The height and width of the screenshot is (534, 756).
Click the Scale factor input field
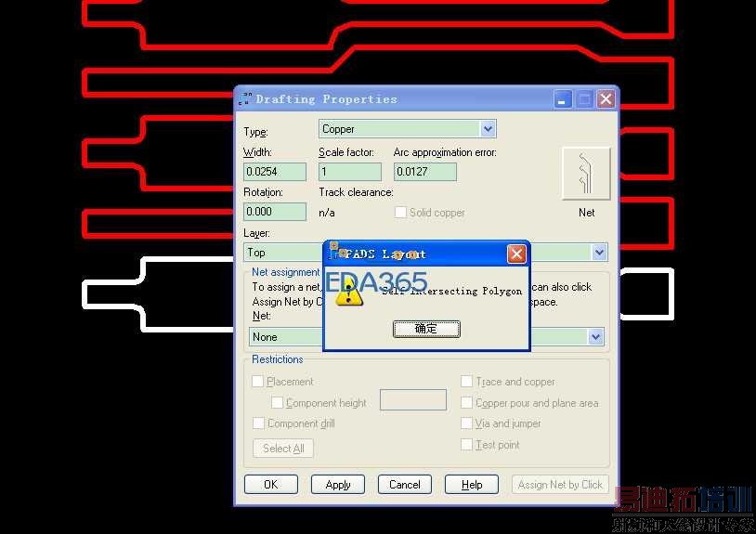[350, 172]
